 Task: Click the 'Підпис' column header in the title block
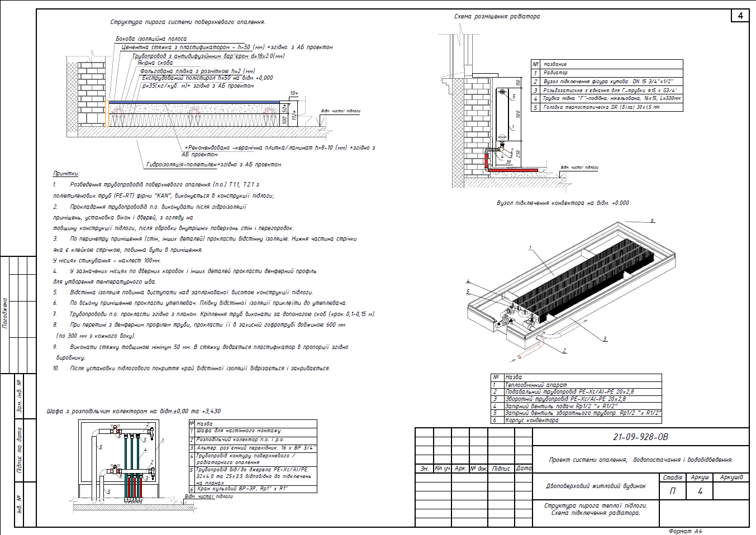click(501, 469)
